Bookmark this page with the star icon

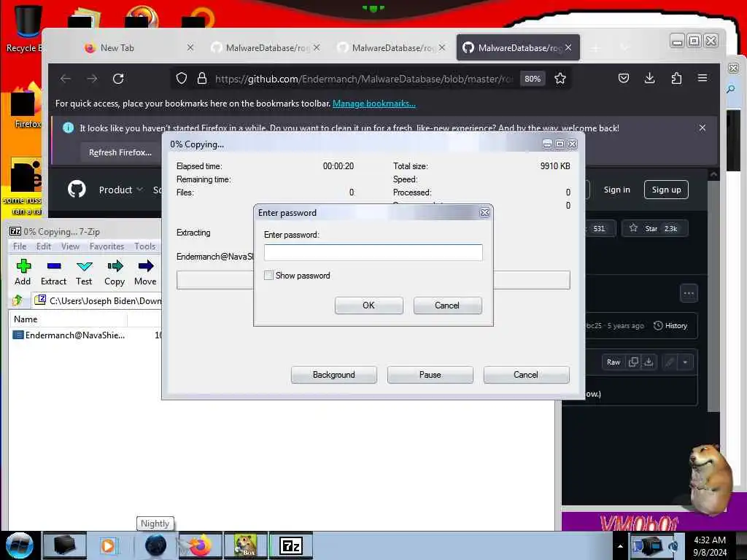[x=560, y=79]
